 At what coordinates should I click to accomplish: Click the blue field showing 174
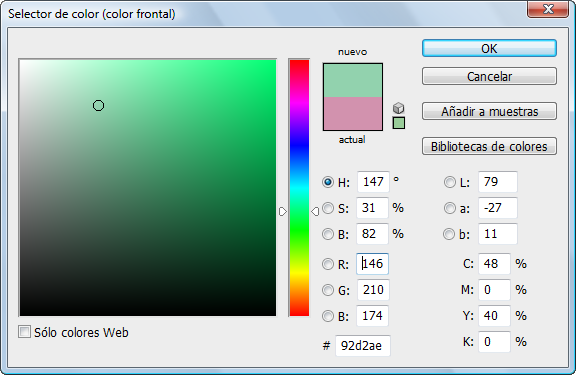372,316
